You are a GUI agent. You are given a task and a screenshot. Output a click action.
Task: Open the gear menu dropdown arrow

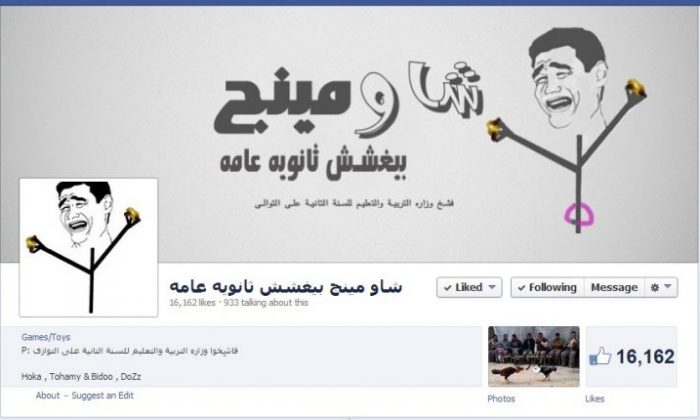668,287
